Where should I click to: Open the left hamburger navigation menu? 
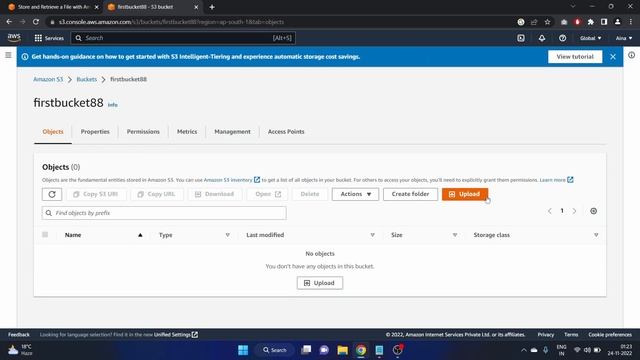point(8,55)
